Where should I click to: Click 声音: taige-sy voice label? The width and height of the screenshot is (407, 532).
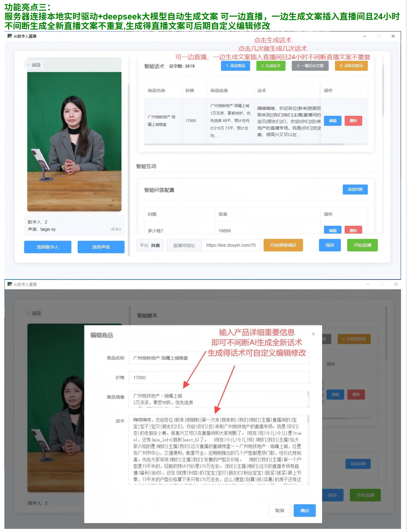coord(42,229)
